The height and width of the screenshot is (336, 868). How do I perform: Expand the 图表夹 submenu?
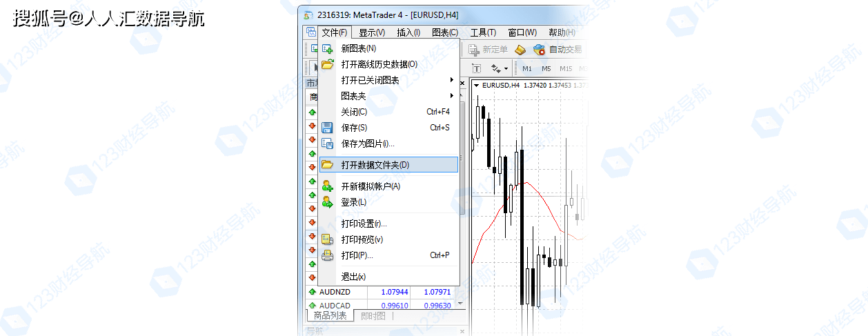(388, 96)
